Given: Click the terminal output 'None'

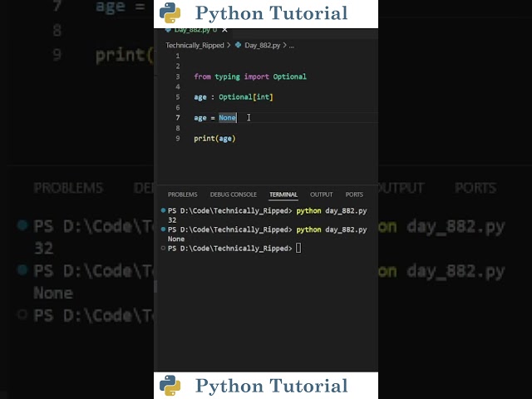Looking at the screenshot, I should coord(176,239).
